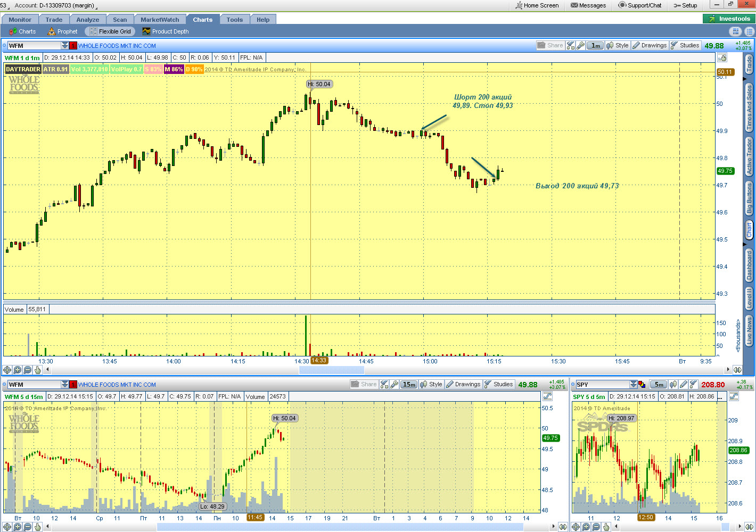Screen dimensions: 756x532
Task: Open the Prophet sub-tab
Action: tap(62, 31)
